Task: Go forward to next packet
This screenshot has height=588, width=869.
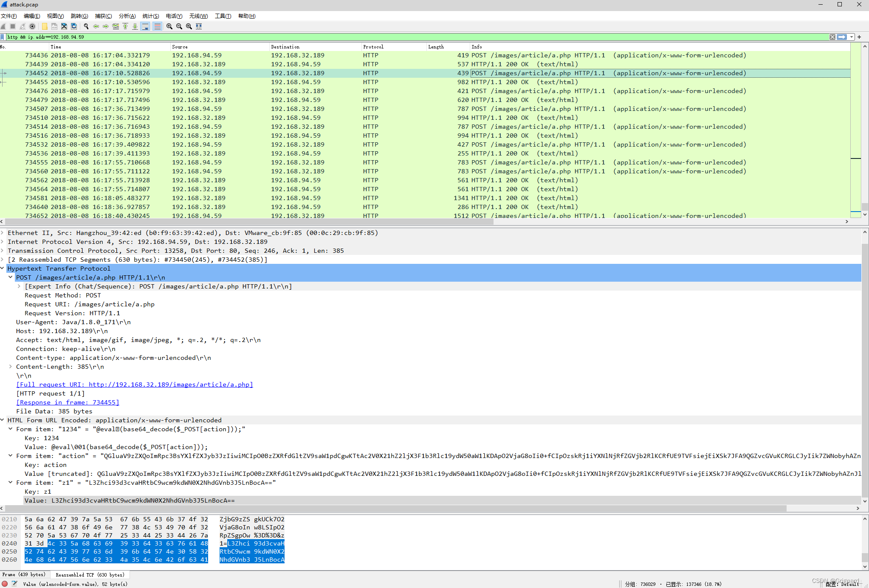Action: coord(106,26)
